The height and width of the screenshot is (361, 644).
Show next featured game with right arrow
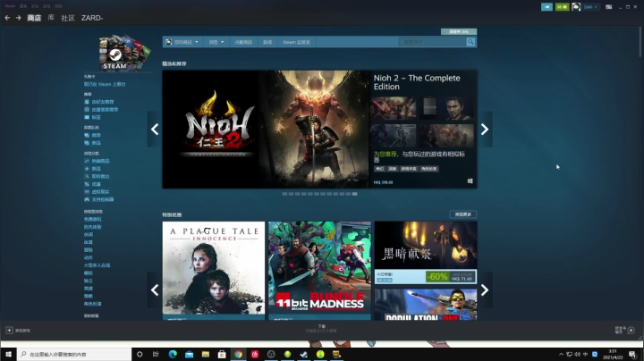click(x=485, y=130)
